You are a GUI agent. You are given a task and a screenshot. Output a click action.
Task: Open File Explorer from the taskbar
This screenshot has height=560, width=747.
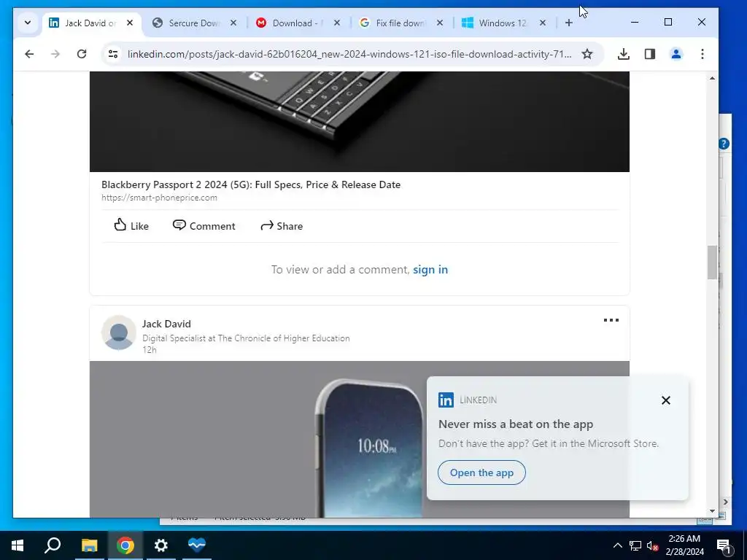coord(89,545)
